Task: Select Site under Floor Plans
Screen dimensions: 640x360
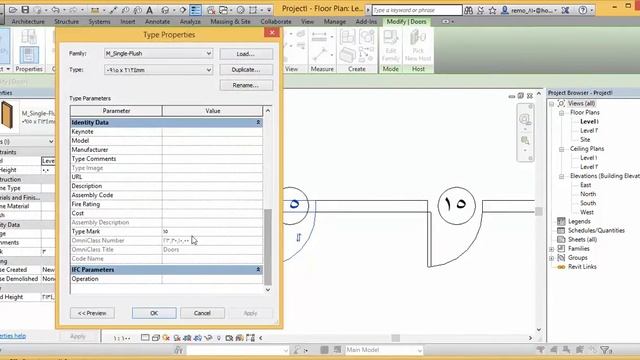Action: click(x=585, y=140)
